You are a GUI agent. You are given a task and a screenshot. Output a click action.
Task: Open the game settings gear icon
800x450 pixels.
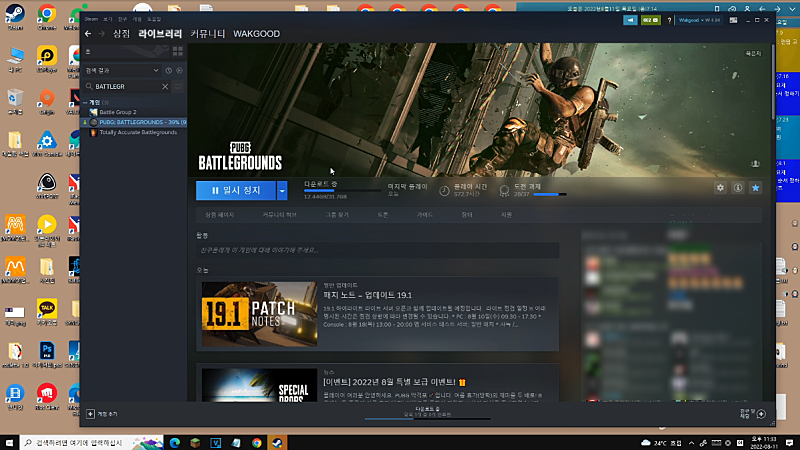(720, 188)
